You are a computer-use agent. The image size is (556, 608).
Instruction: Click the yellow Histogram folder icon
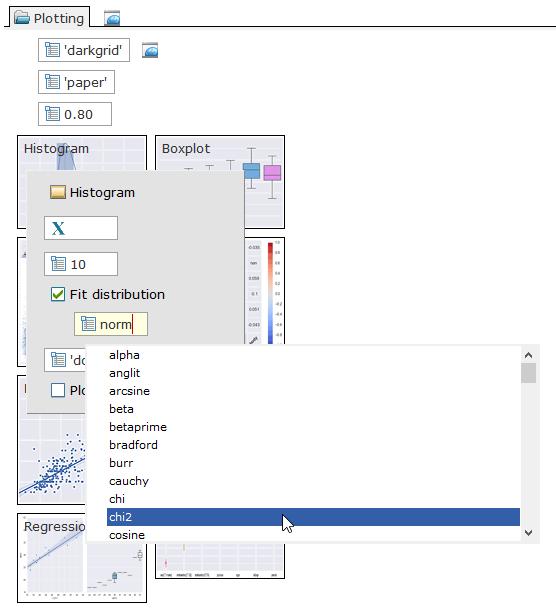point(58,192)
